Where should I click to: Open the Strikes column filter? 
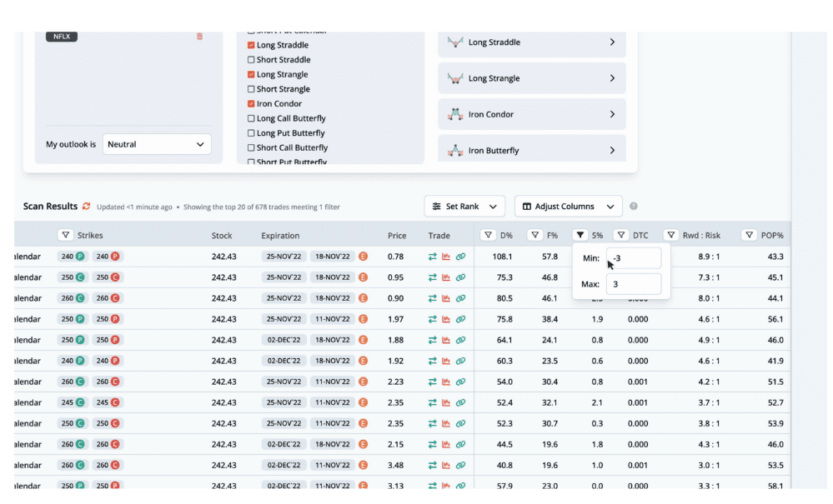[66, 236]
